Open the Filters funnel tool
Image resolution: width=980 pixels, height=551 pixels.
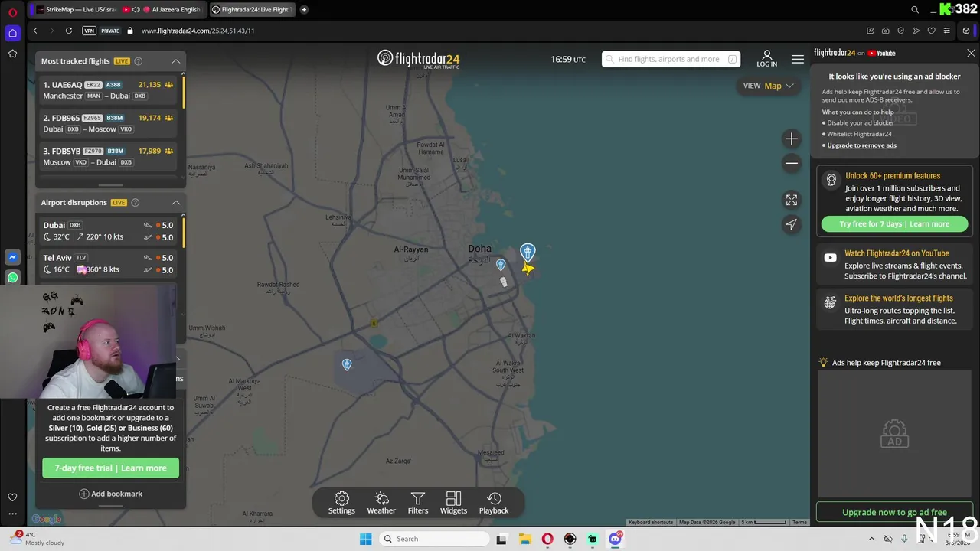[418, 503]
